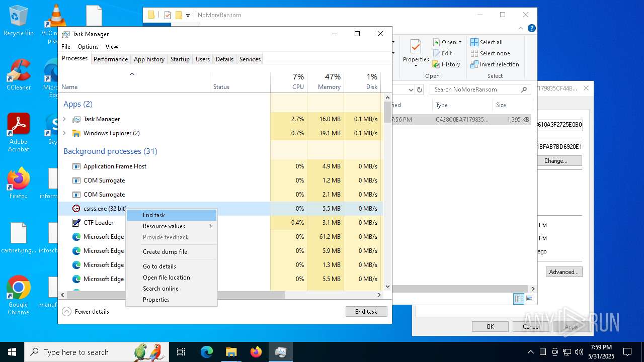Show hidden system tray icons
644x362 pixels.
click(530, 352)
